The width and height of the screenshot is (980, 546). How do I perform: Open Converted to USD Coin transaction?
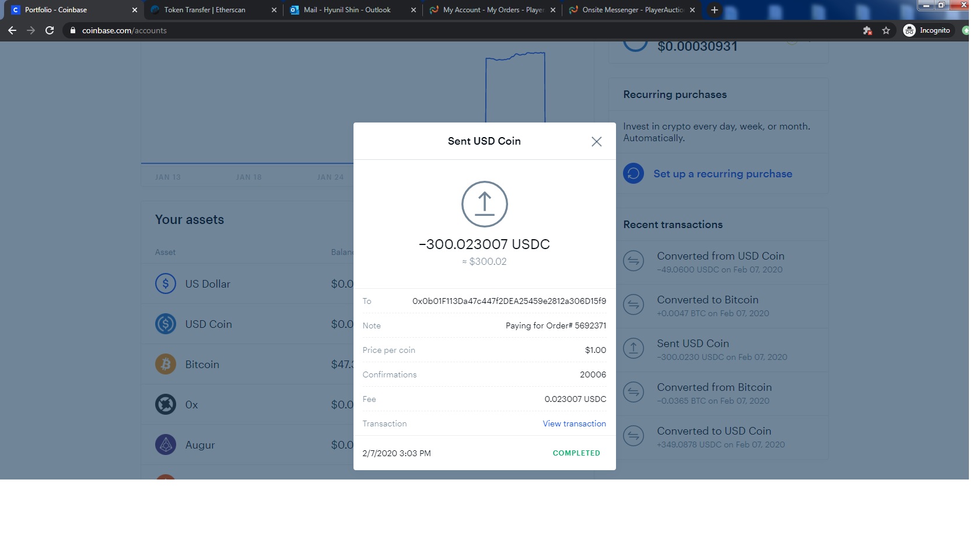tap(719, 437)
